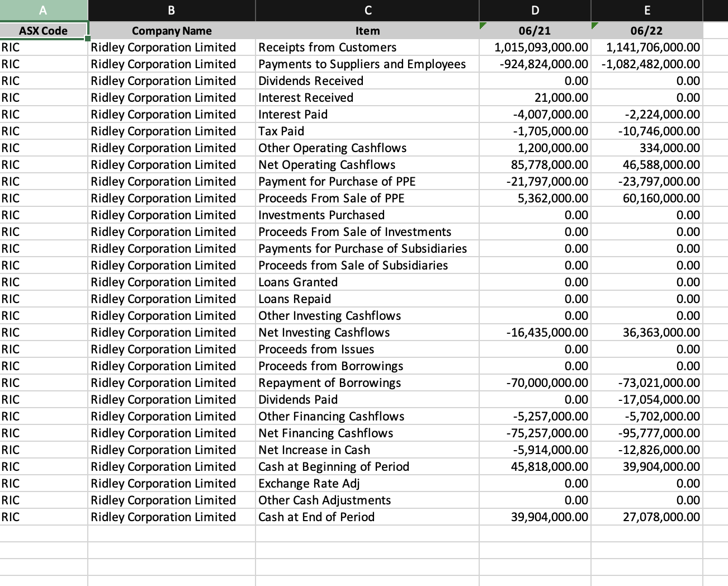Select the Company Name header cell
This screenshot has width=728, height=586.
[x=171, y=31]
